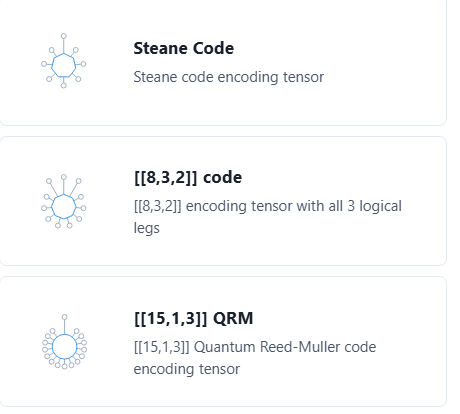Image resolution: width=460 pixels, height=414 pixels.
Task: Click the heptagon body of the Steane icon
Action: (64, 65)
